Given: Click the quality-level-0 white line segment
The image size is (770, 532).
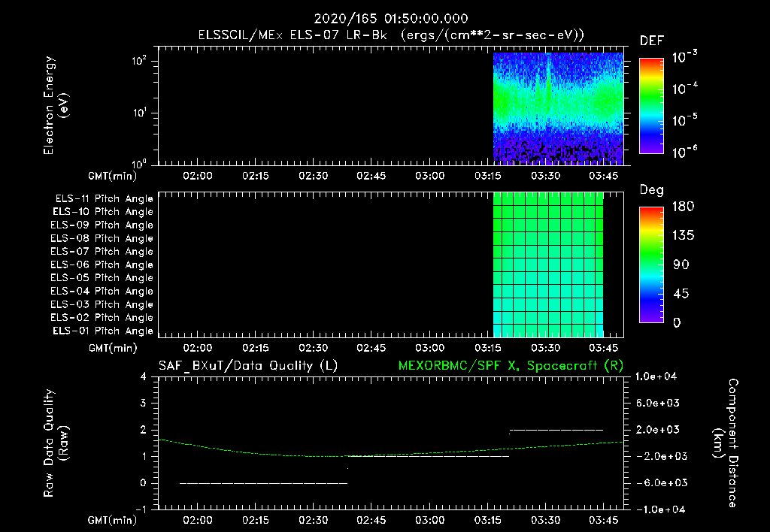Looking at the screenshot, I should click(x=264, y=483).
